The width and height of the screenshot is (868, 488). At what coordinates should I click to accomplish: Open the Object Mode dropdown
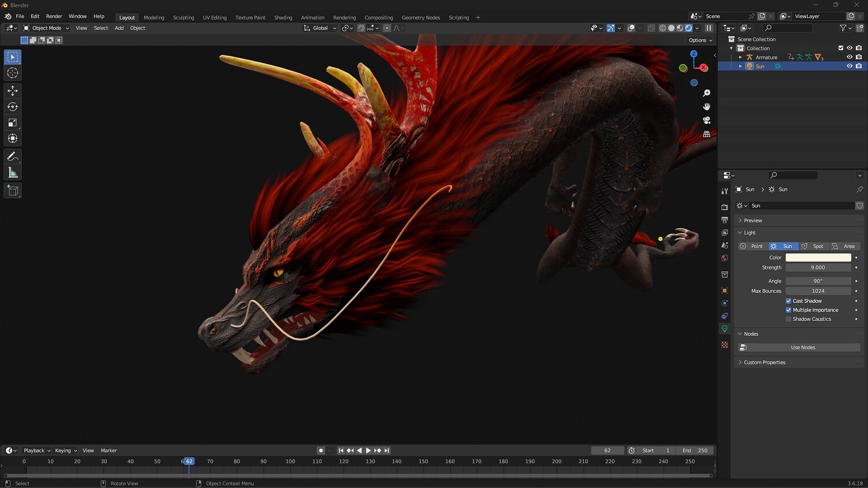click(x=46, y=28)
